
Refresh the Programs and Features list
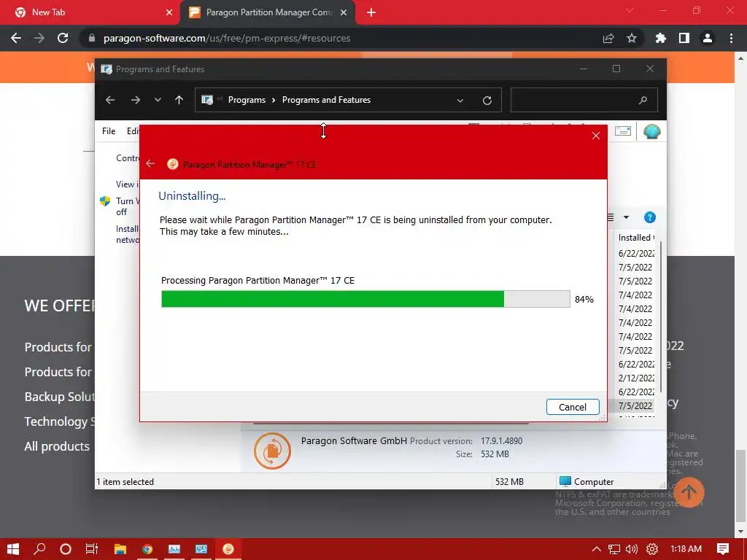click(x=487, y=101)
